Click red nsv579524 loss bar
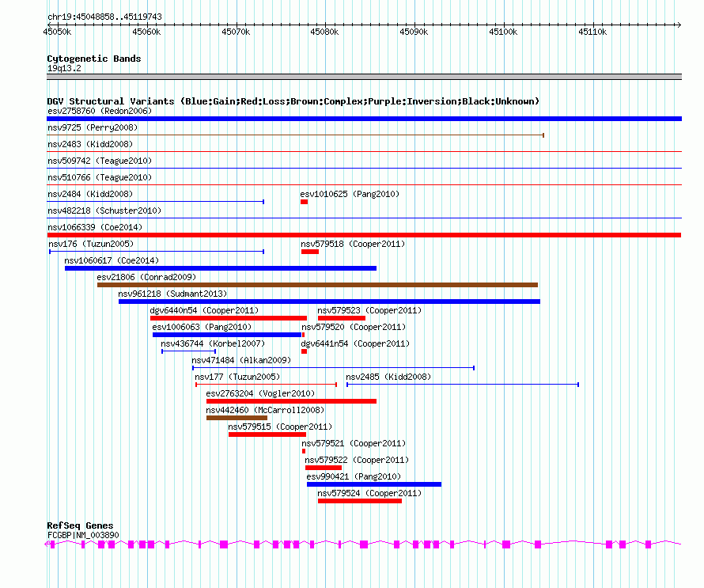The image size is (704, 588). coord(360,501)
